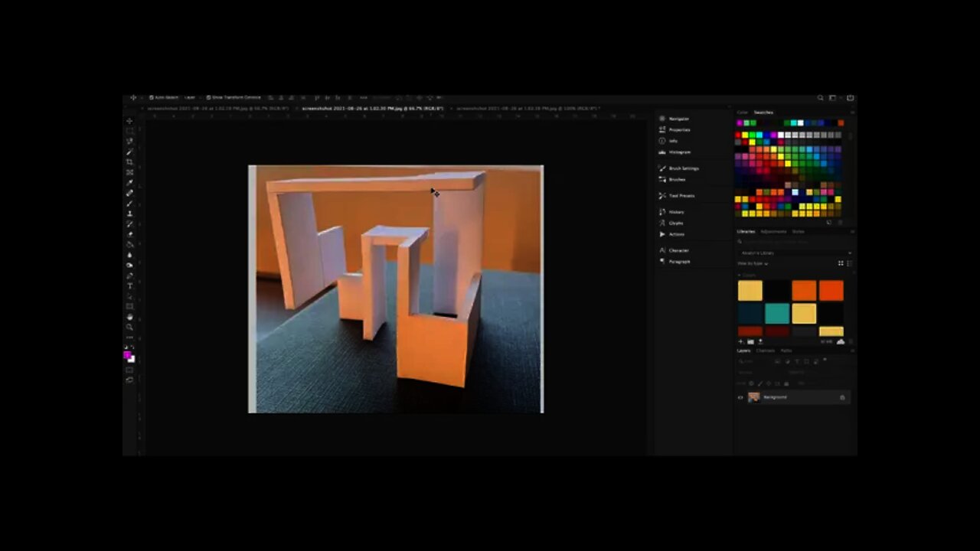Screen dimensions: 980x551
Task: Click the library search input field
Action: [x=795, y=242]
